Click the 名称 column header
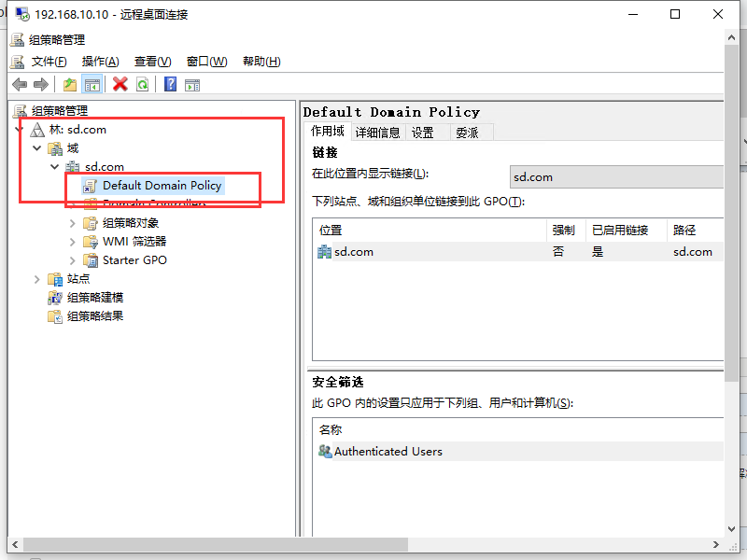Image resolution: width=747 pixels, height=560 pixels. tap(518, 430)
